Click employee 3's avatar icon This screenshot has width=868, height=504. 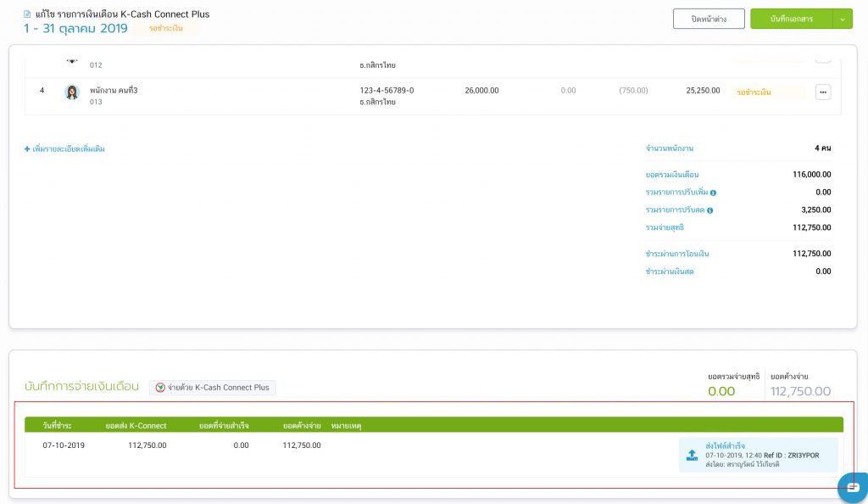pos(72,92)
